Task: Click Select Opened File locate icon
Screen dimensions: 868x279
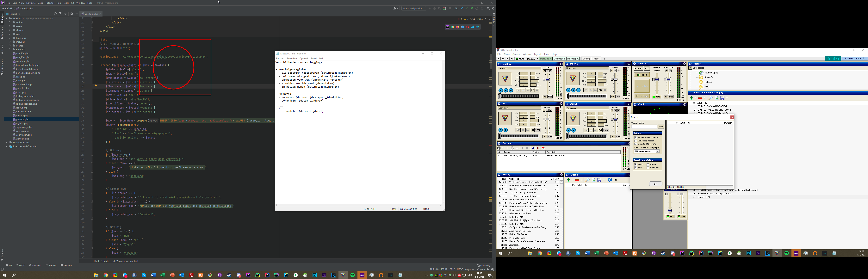Action: tap(55, 14)
